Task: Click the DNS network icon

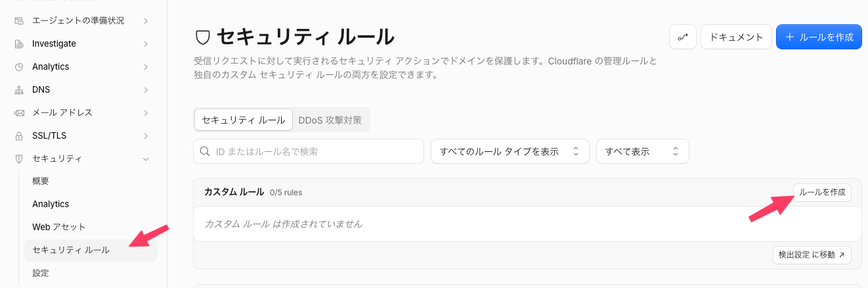Action: pyautogui.click(x=19, y=89)
